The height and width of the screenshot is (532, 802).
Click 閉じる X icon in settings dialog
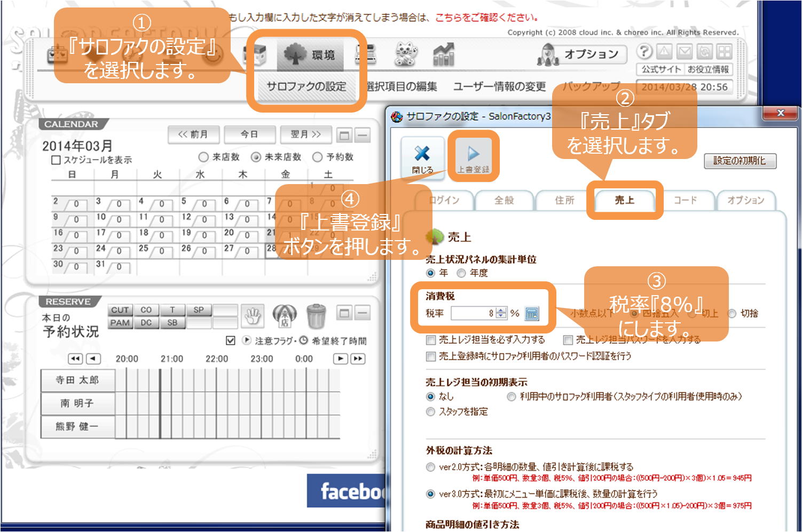tap(422, 158)
